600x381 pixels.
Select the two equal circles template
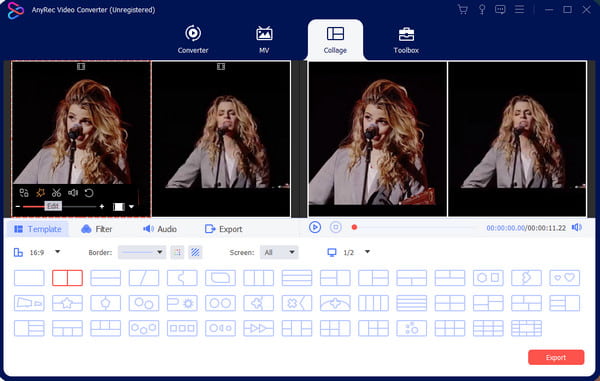click(220, 303)
